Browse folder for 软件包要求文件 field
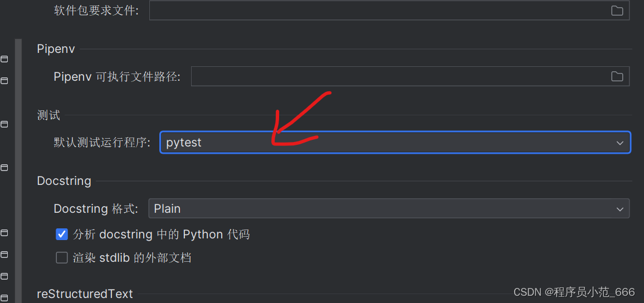The image size is (644, 303). pos(617,11)
